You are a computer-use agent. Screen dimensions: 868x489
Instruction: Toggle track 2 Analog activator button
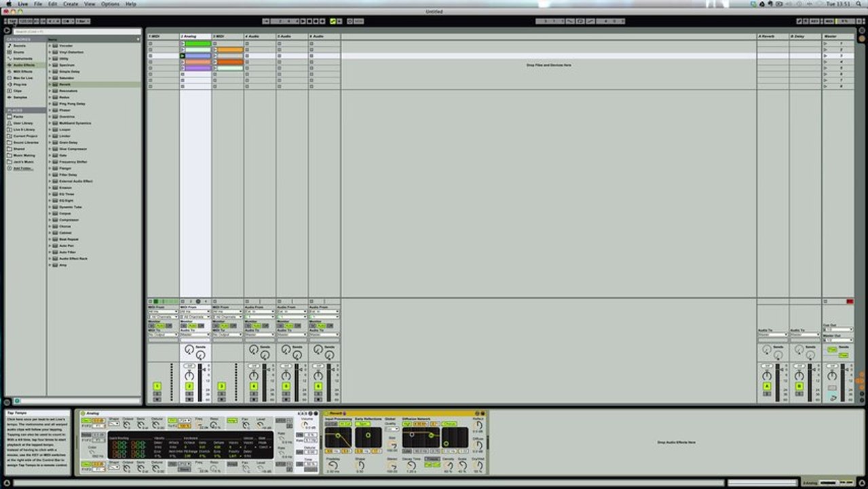coord(189,386)
